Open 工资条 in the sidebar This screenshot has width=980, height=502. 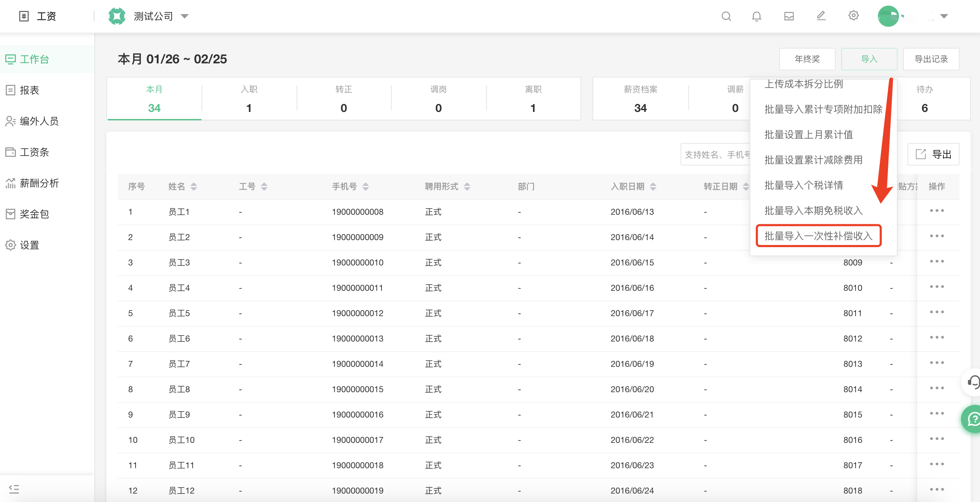[47, 152]
